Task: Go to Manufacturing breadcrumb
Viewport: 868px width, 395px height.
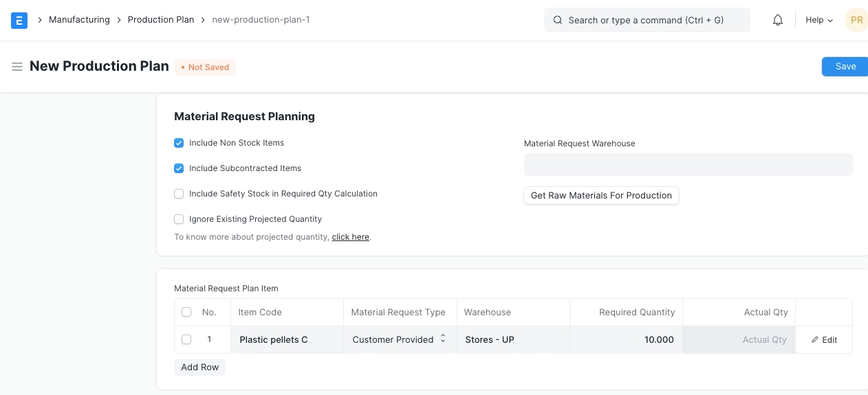Action: (x=79, y=20)
